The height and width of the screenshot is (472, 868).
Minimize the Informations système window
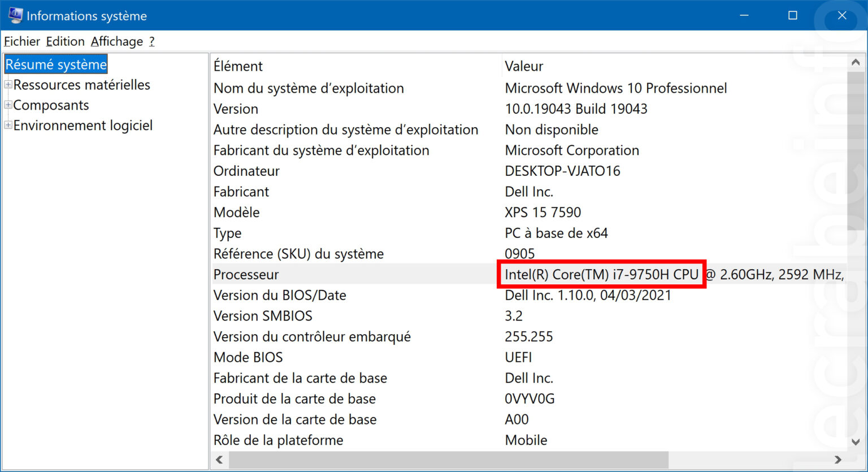coord(744,15)
